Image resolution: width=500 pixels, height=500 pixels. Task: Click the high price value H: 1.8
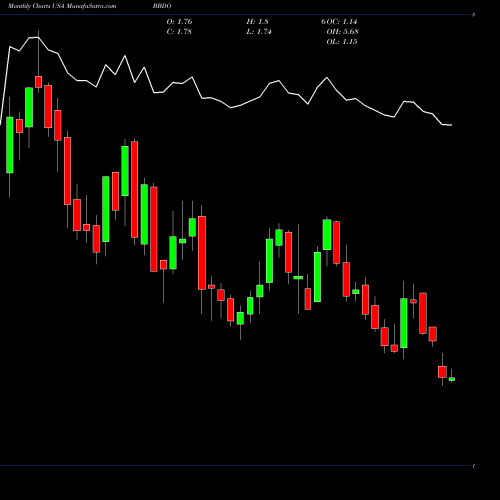point(257,22)
